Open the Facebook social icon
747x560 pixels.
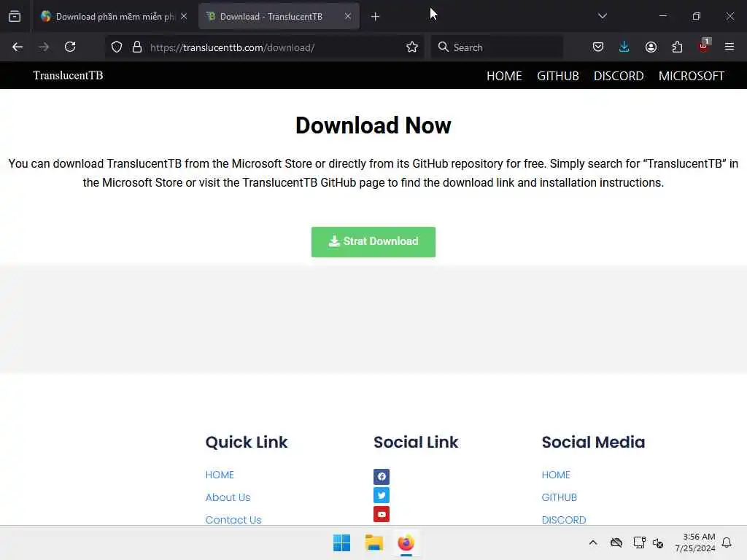381,476
